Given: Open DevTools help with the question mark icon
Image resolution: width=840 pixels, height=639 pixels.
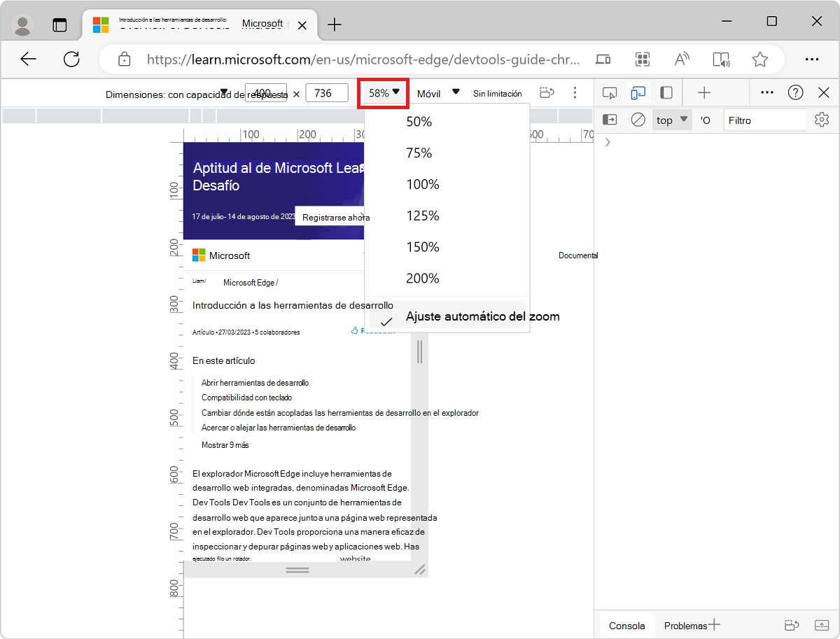Looking at the screenshot, I should pyautogui.click(x=796, y=92).
